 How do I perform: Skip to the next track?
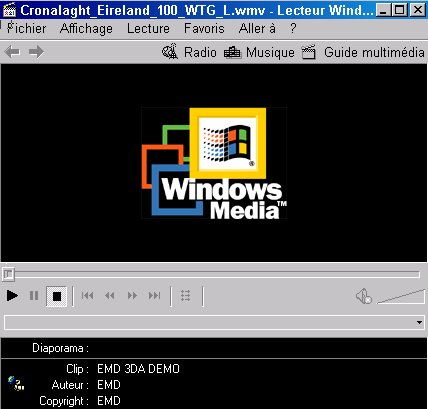(x=155, y=296)
